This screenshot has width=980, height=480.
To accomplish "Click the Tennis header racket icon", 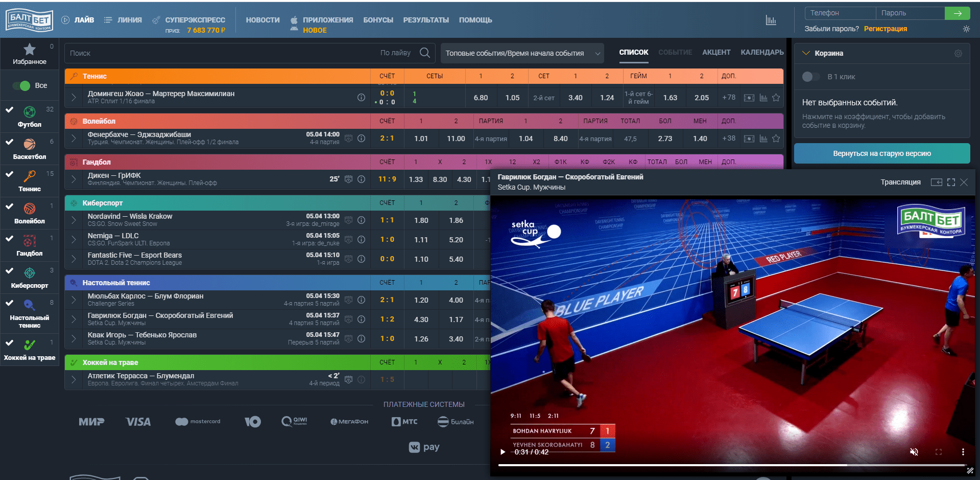I will tap(74, 76).
